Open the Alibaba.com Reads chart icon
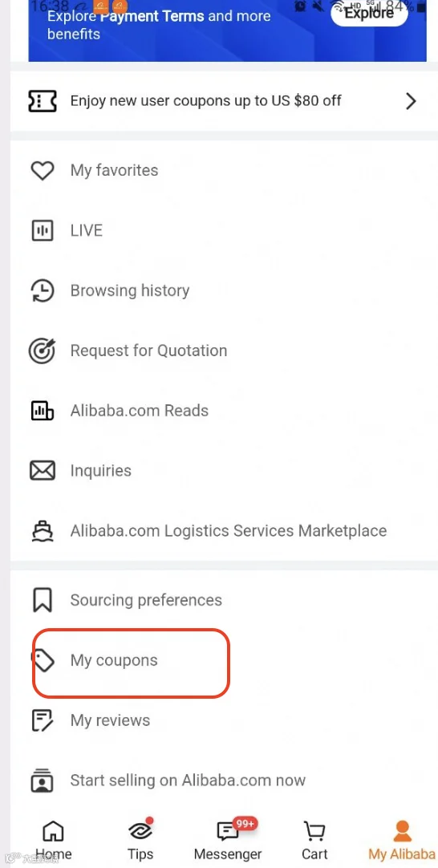Screen dimensions: 438x868 (x=42, y=411)
